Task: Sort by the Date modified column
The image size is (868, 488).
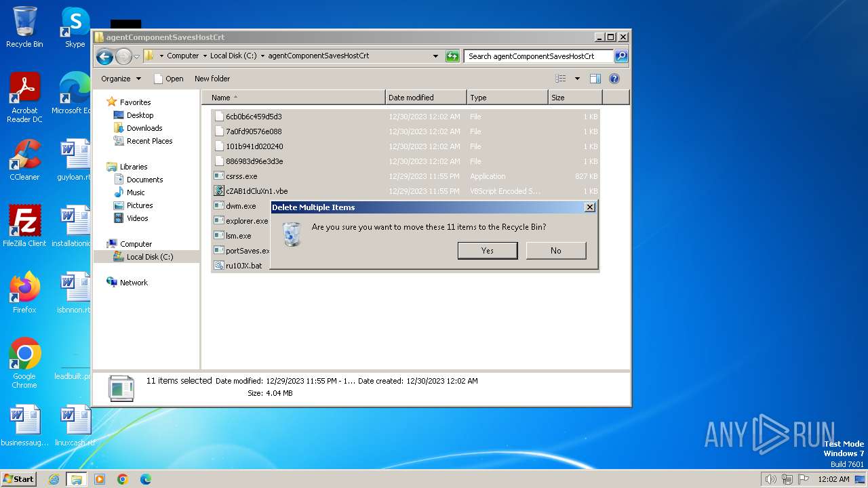Action: [426, 98]
